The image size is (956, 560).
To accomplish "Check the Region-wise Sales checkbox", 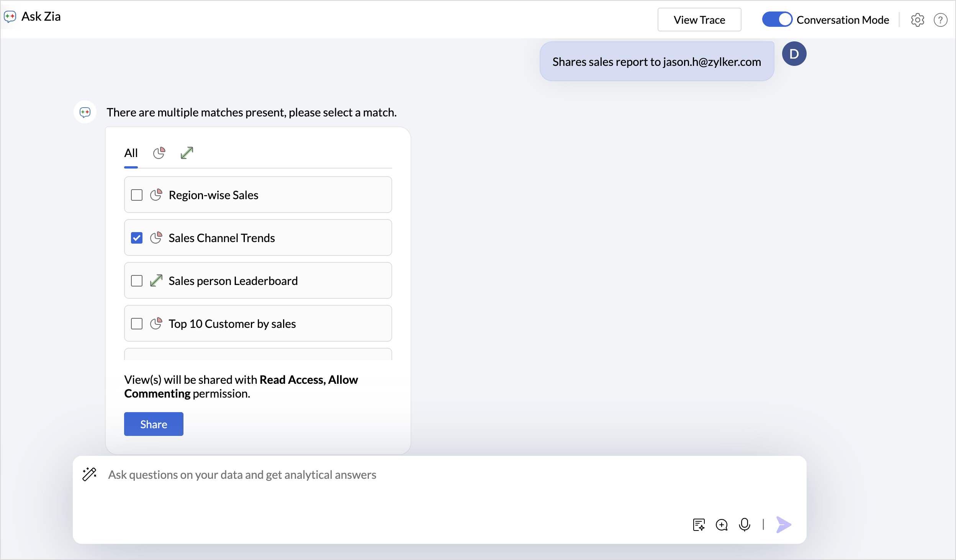I will [x=137, y=195].
